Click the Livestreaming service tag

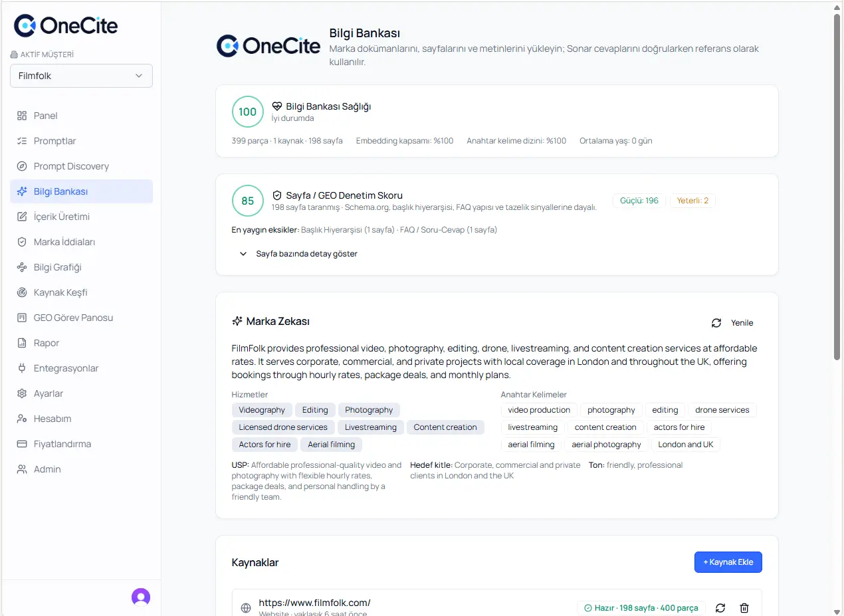coord(371,427)
